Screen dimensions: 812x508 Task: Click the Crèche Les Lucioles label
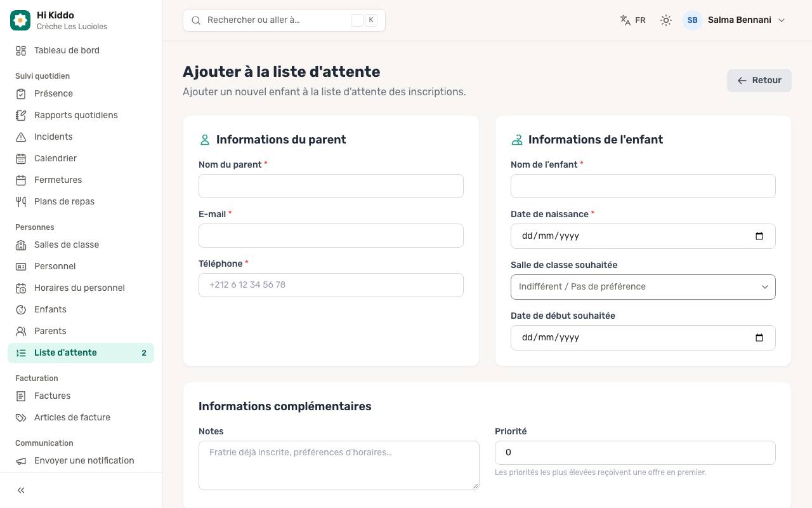click(72, 27)
